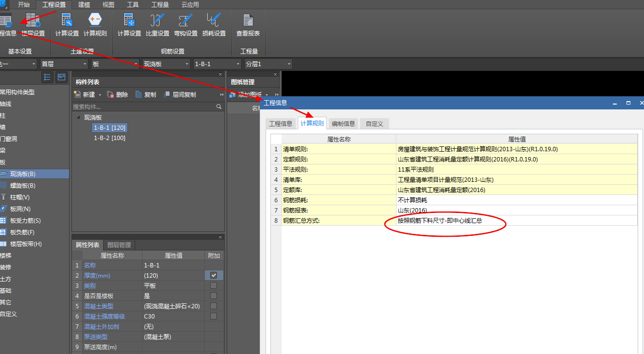
Task: Click 层间复制 in component list toolbar
Action: pyautogui.click(x=180, y=95)
